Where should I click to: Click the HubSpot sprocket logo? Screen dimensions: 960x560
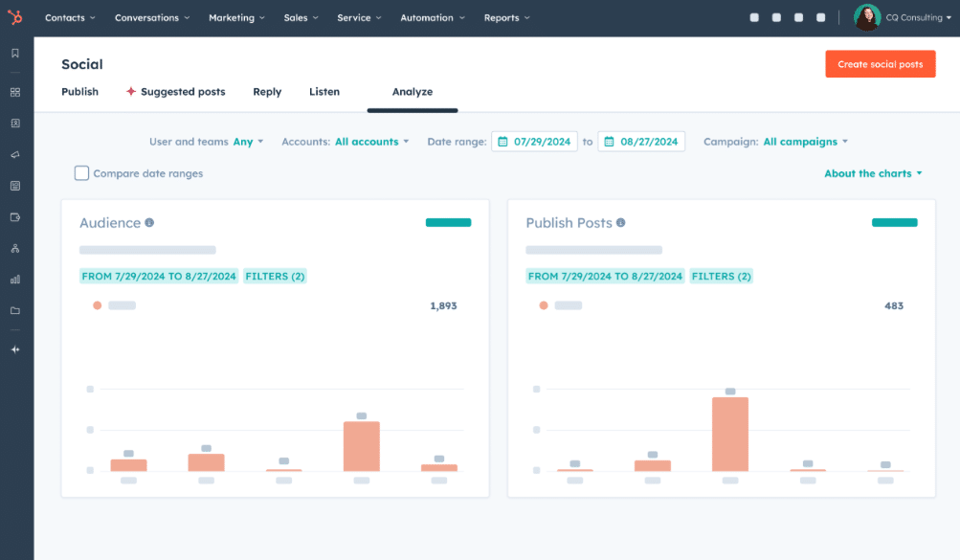coord(15,17)
